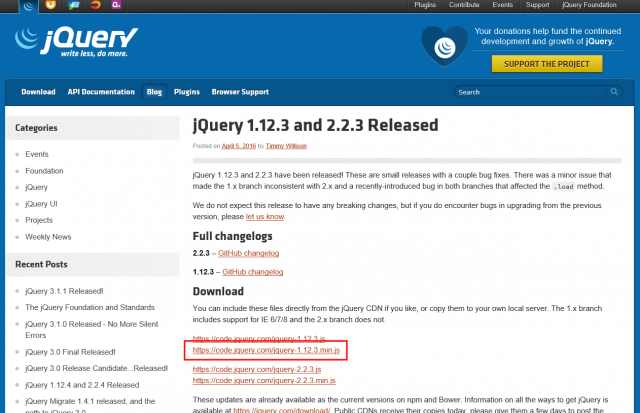Screen dimensions: 640x413
Task: Open the Foundation category
Action: point(44,171)
